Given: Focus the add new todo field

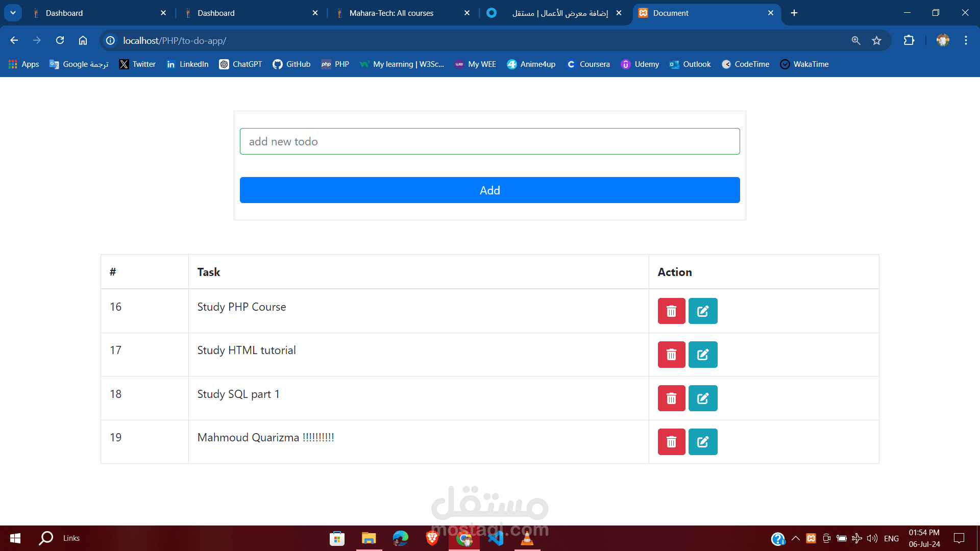Looking at the screenshot, I should tap(489, 141).
